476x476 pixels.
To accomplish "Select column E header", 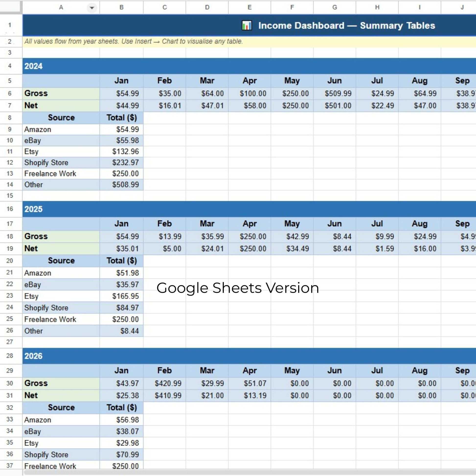I will pyautogui.click(x=249, y=7).
